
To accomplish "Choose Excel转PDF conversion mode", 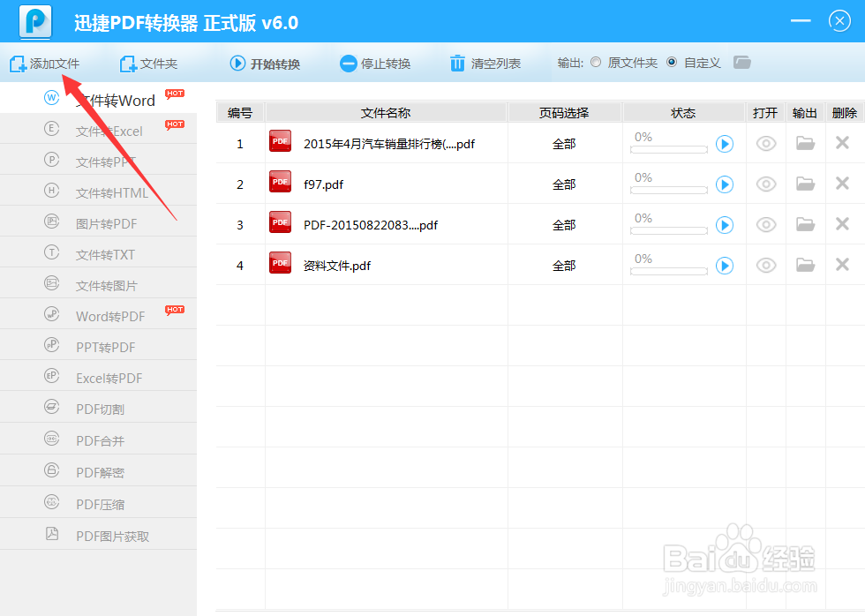I will click(98, 376).
